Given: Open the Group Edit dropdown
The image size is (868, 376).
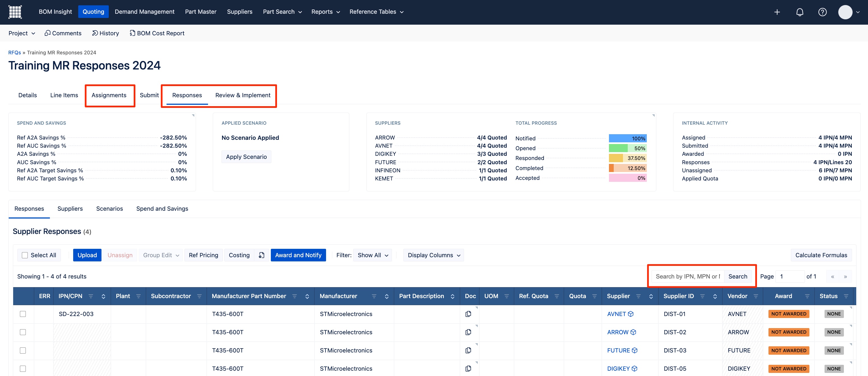Looking at the screenshot, I should tap(161, 255).
